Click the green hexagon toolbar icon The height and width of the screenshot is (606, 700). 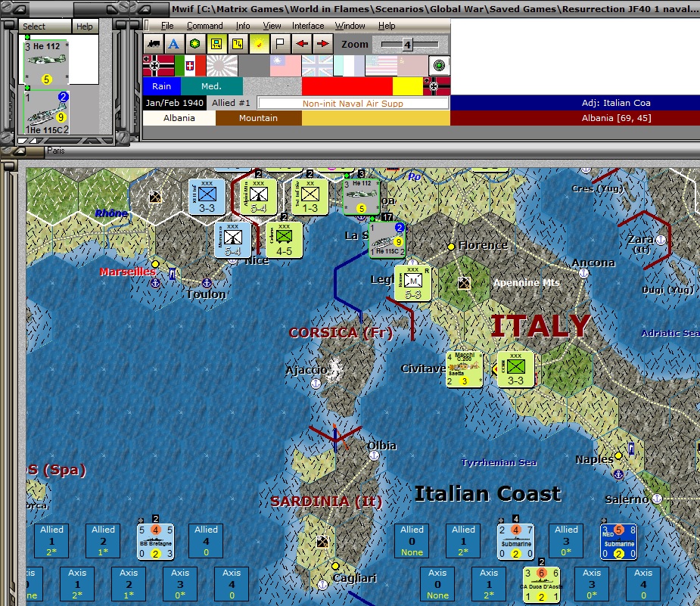pyautogui.click(x=195, y=44)
